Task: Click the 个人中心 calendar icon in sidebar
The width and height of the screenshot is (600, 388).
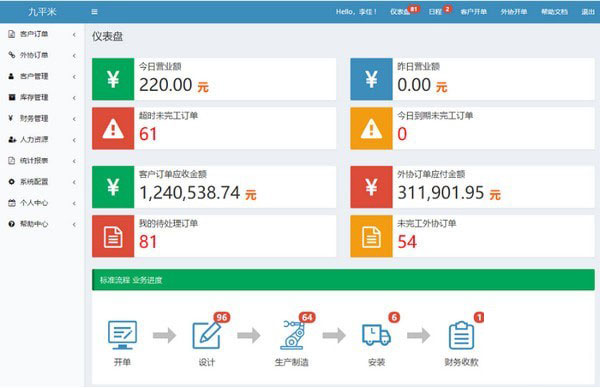Action: coord(12,203)
